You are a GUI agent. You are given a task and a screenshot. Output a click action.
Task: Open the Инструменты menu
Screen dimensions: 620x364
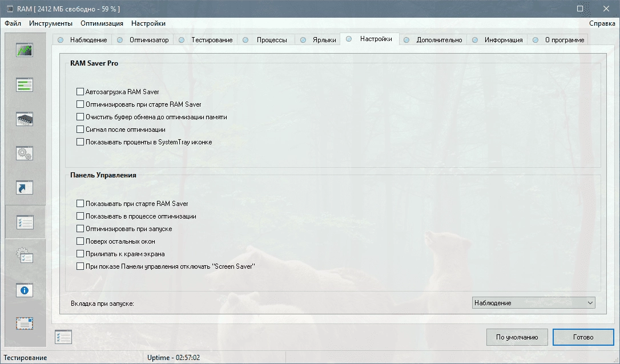tap(51, 23)
